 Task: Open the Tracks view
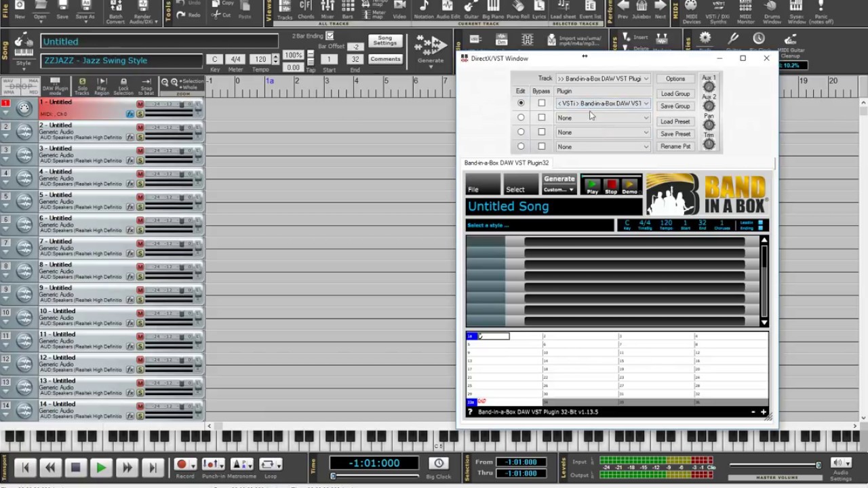point(285,9)
